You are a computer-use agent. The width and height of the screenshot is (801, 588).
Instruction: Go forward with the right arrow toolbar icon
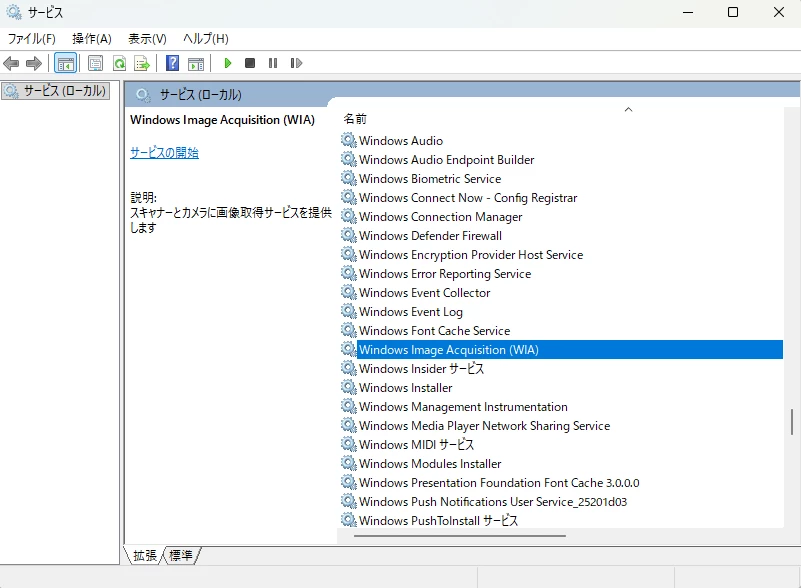tap(34, 63)
